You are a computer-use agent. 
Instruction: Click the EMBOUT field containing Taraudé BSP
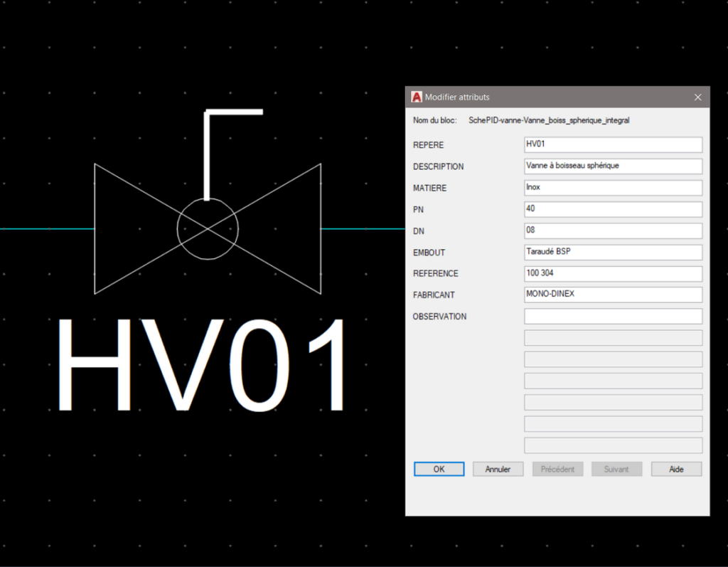point(614,252)
